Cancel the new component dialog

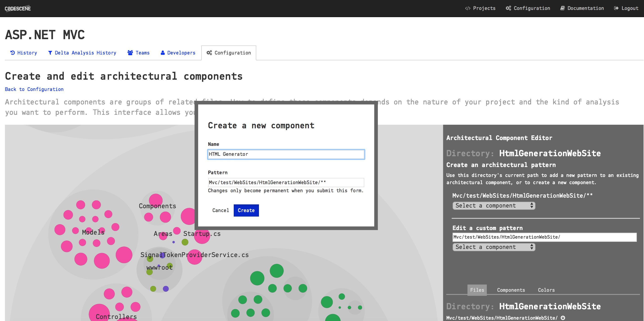(220, 210)
